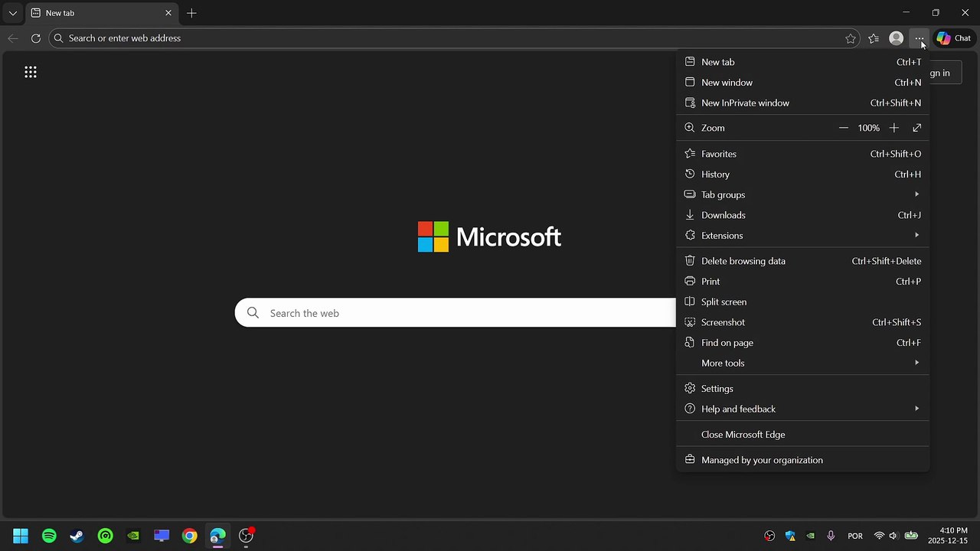Click the Microsoft Edge taskbar icon
Screen dimensions: 980x551
(x=217, y=536)
